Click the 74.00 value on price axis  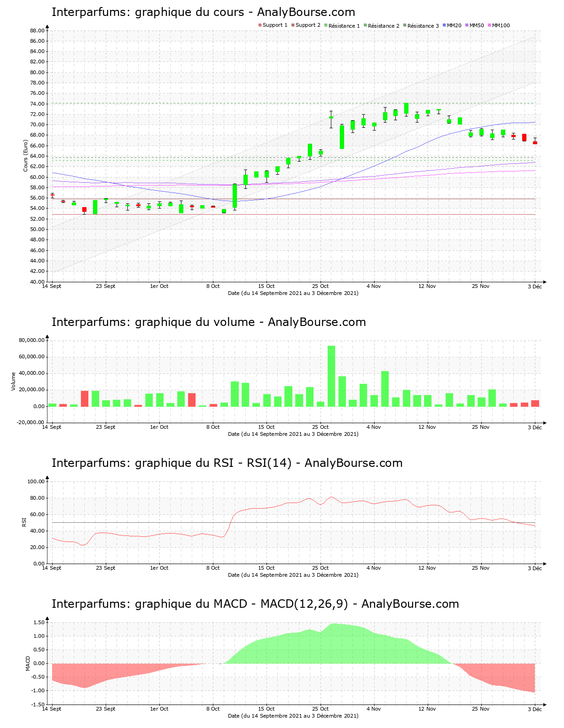37,104
